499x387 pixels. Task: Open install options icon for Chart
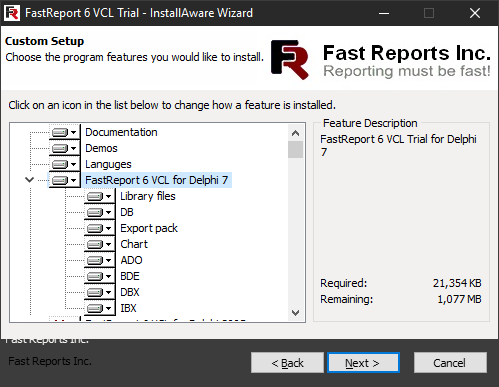100,244
